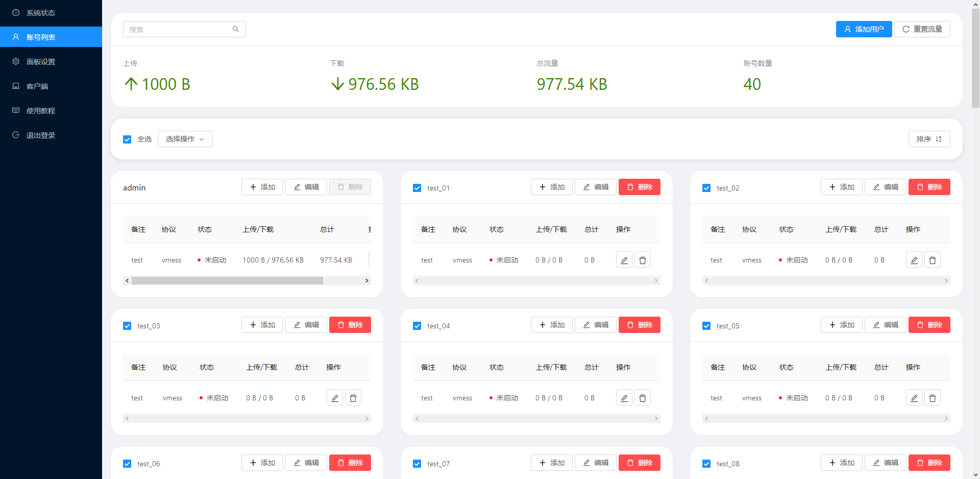Viewport: 980px width, 479px height.
Task: Click pencil edit icon in test_03 row
Action: [335, 398]
